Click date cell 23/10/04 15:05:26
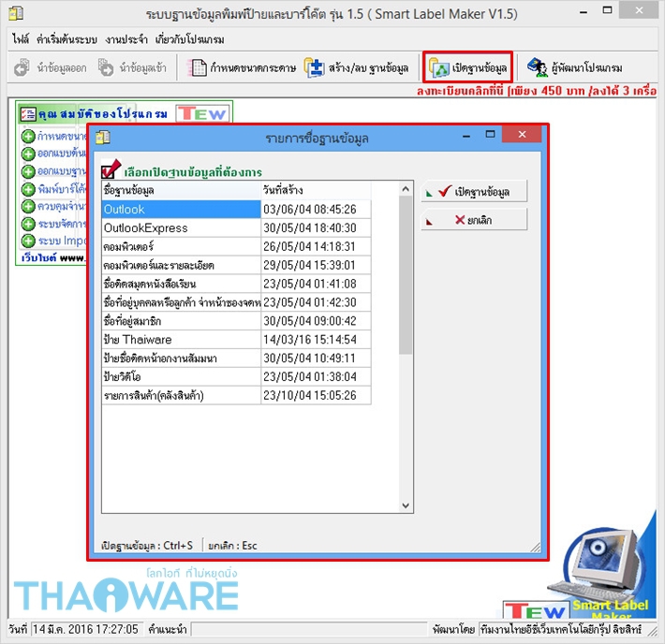Screen dimensions: 665x644 click(x=316, y=396)
